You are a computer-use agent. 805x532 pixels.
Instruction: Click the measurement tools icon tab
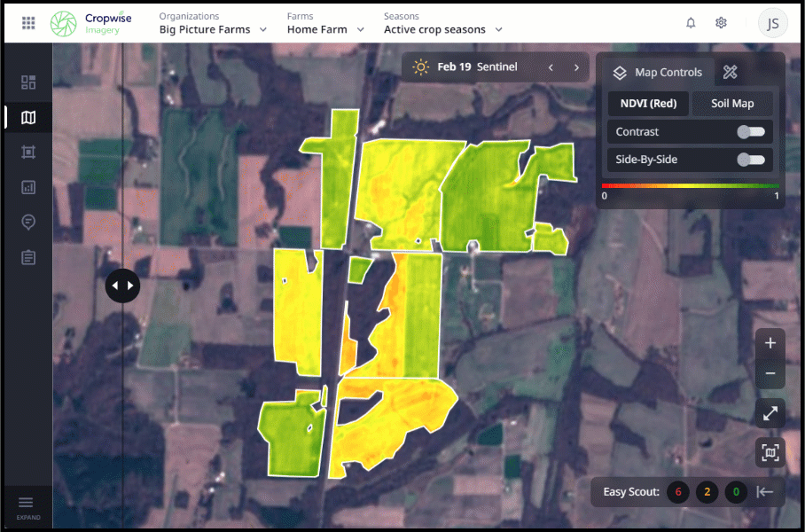pos(730,73)
